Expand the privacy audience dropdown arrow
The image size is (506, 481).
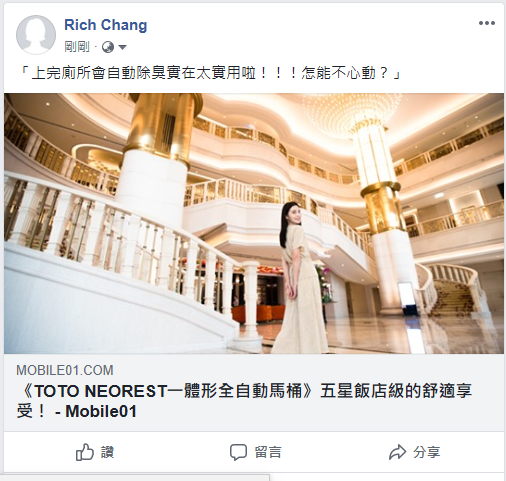pos(122,47)
